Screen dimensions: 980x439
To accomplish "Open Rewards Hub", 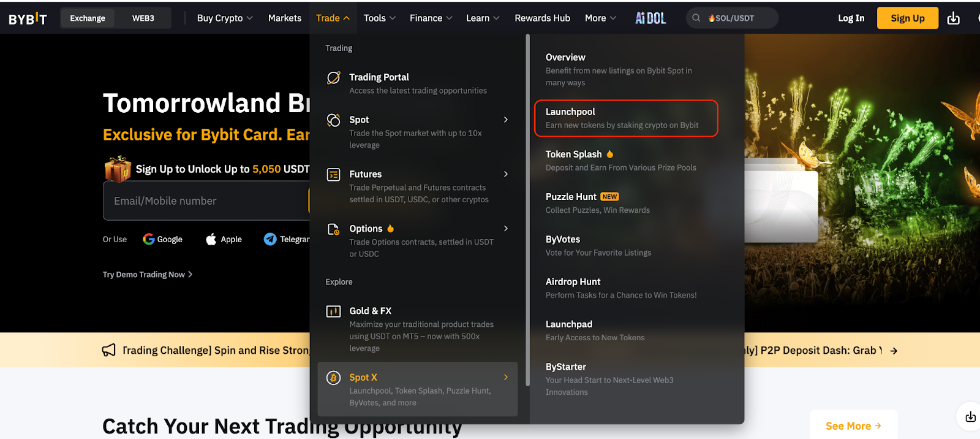I will click(x=543, y=18).
